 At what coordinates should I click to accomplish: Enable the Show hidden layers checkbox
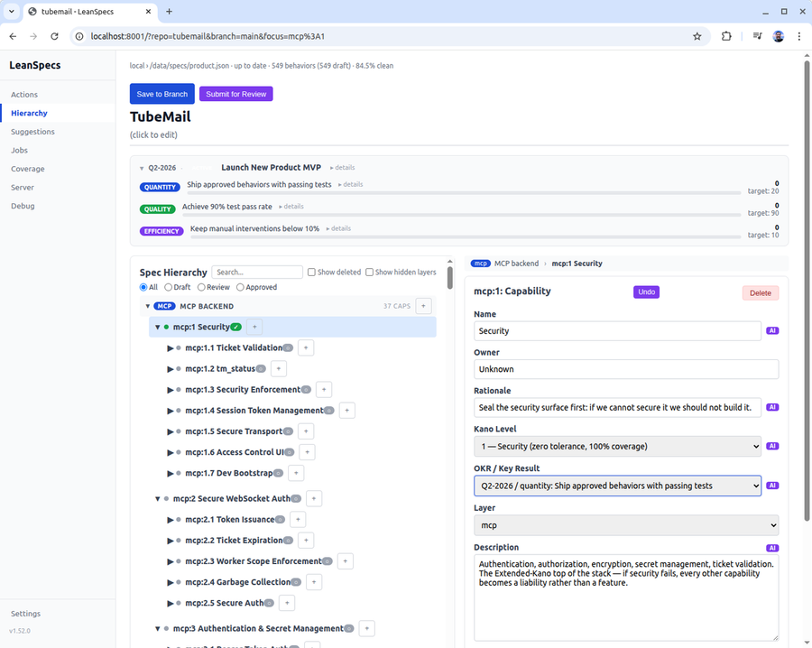point(369,273)
